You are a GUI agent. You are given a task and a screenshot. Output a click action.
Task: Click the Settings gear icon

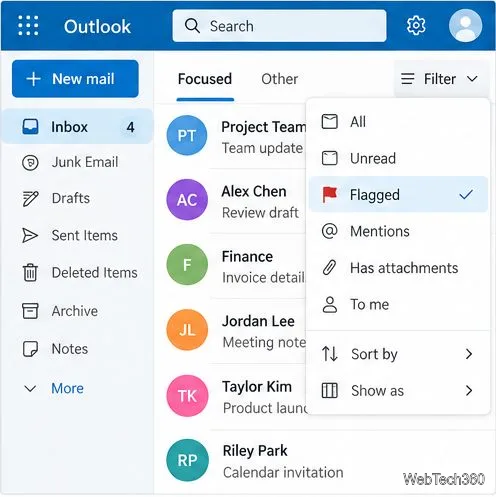[416, 26]
